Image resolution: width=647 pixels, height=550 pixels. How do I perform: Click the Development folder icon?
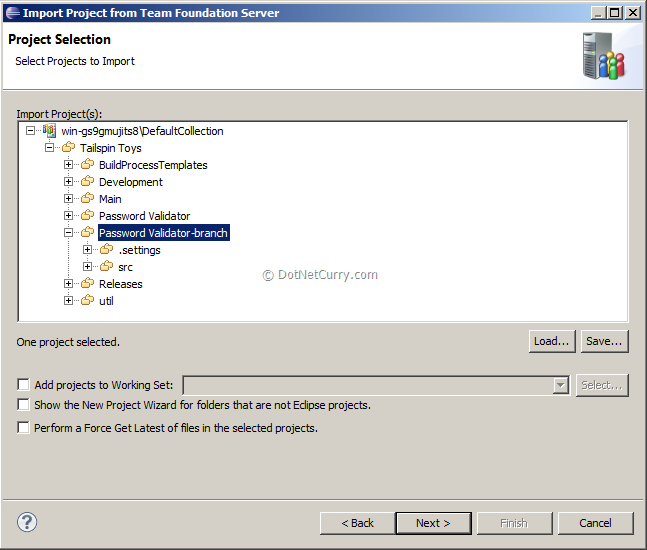point(87,181)
